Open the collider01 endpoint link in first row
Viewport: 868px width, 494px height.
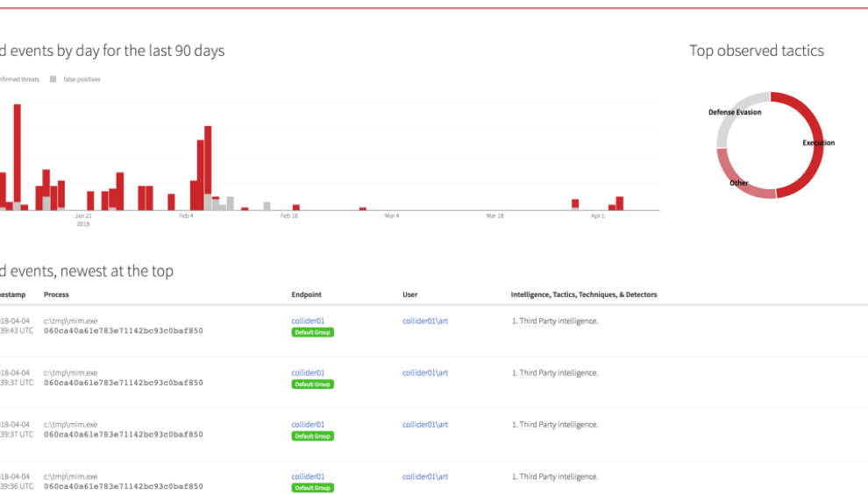click(x=308, y=321)
